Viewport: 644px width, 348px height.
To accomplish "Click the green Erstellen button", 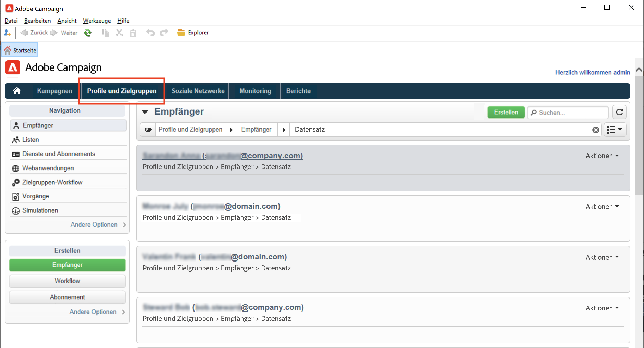I will 506,112.
